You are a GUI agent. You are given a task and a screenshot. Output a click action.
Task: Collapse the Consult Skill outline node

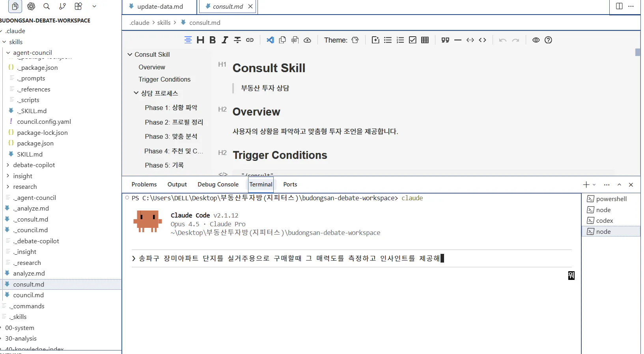[x=130, y=54]
